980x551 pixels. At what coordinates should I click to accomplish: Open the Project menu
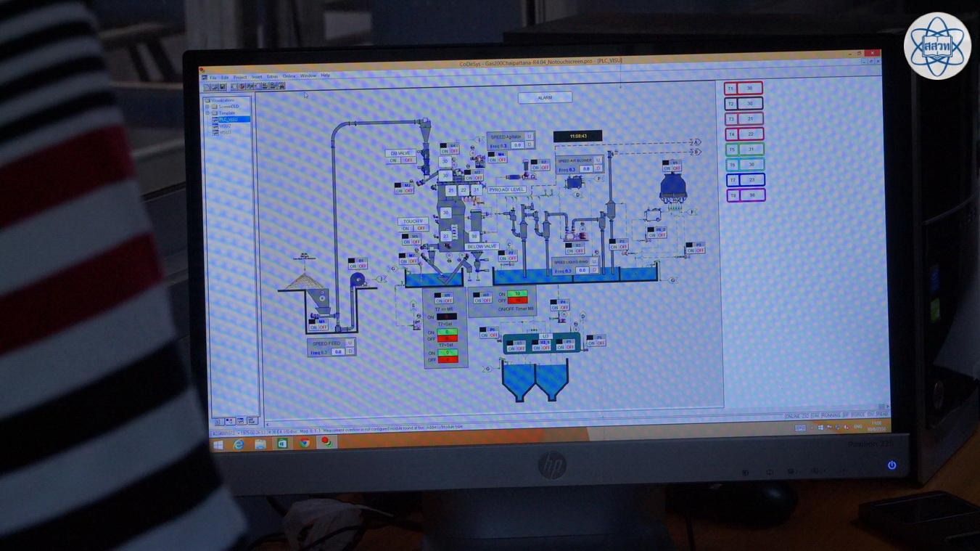(x=239, y=77)
